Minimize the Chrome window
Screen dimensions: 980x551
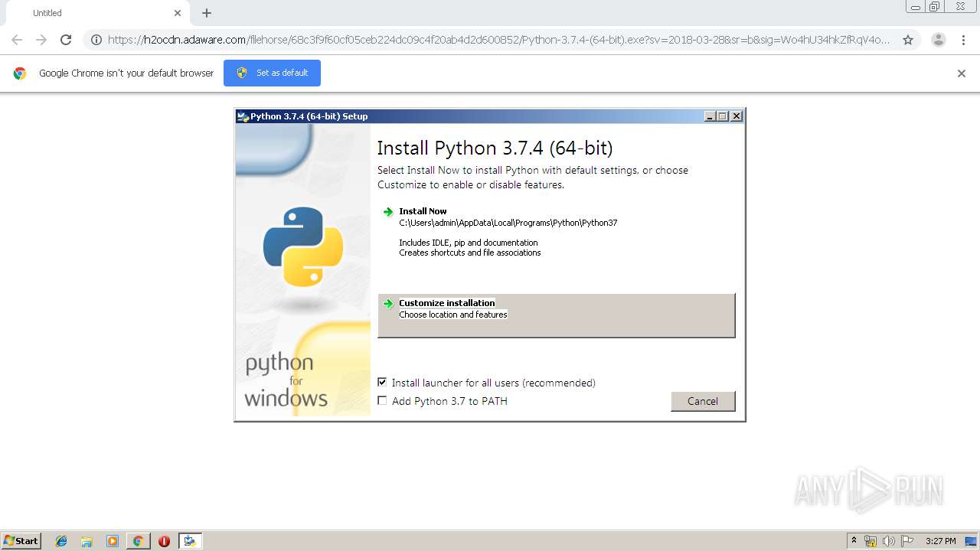coord(916,7)
